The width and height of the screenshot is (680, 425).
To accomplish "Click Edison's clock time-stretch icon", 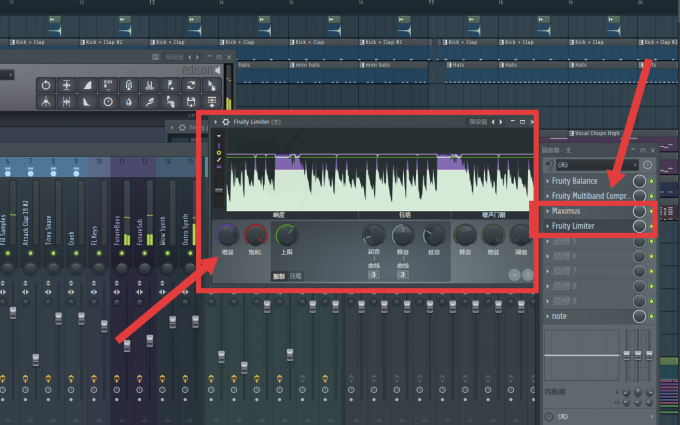I will [x=108, y=101].
